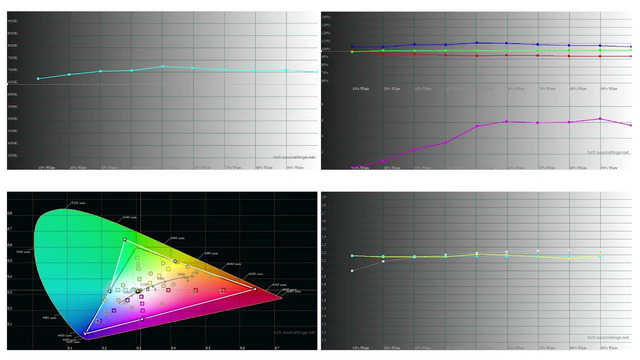The height and width of the screenshot is (360, 640).
Task: Select the highest point on the blue RGB level line
Action: [x=477, y=42]
